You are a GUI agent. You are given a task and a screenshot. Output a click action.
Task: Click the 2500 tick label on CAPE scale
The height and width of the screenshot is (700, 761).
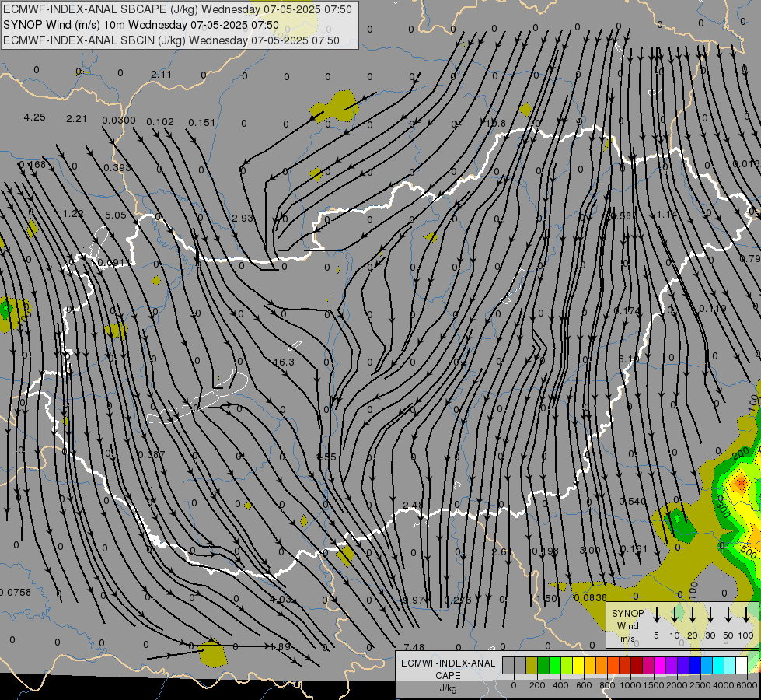point(700,685)
